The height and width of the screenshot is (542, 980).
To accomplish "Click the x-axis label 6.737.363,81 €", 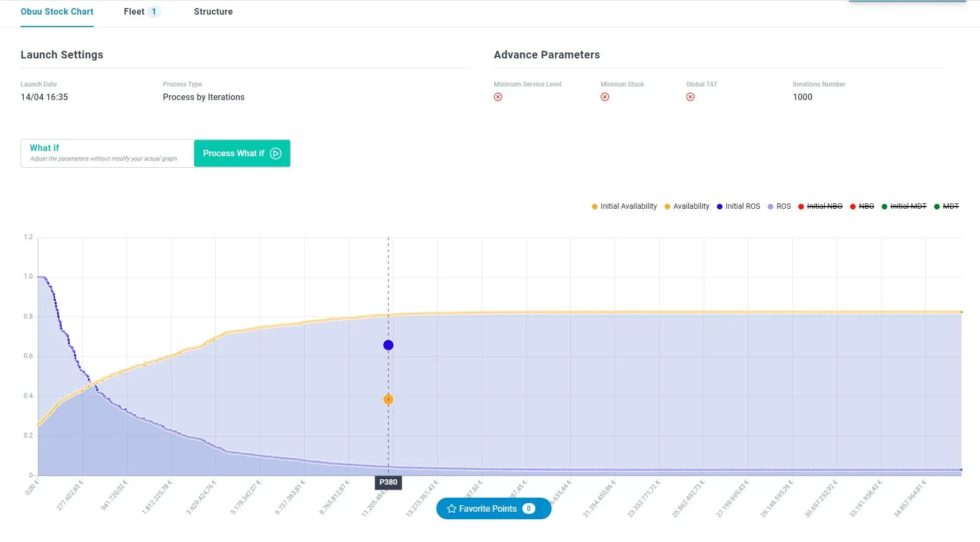I will (291, 497).
